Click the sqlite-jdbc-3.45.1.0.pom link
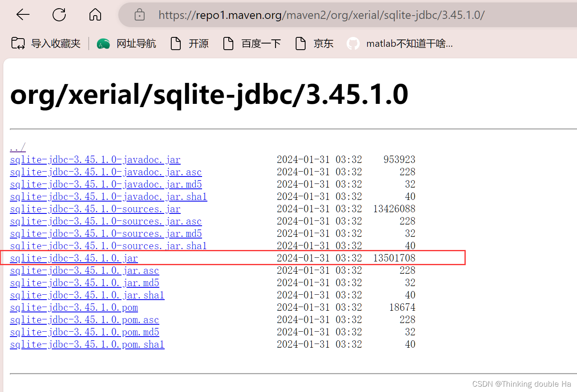The width and height of the screenshot is (577, 392). [74, 307]
